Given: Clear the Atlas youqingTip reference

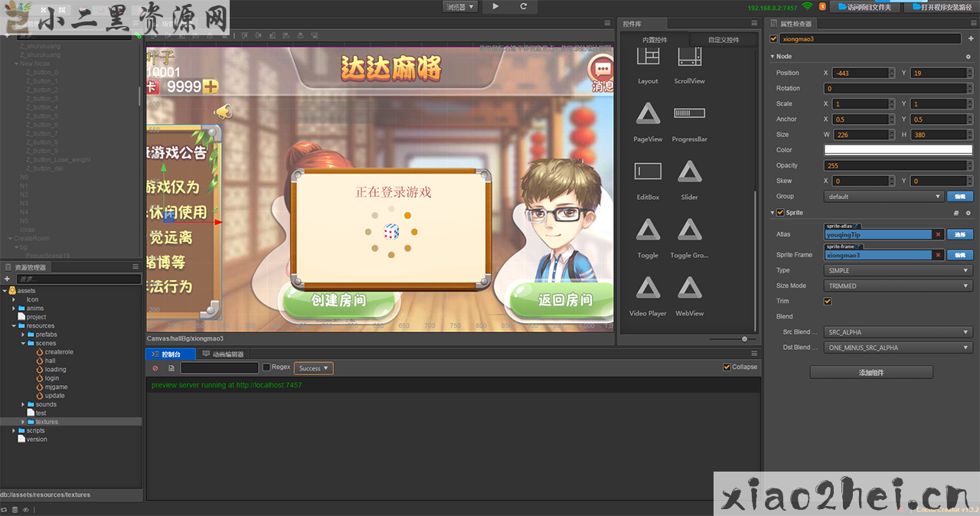Looking at the screenshot, I should click(x=938, y=234).
